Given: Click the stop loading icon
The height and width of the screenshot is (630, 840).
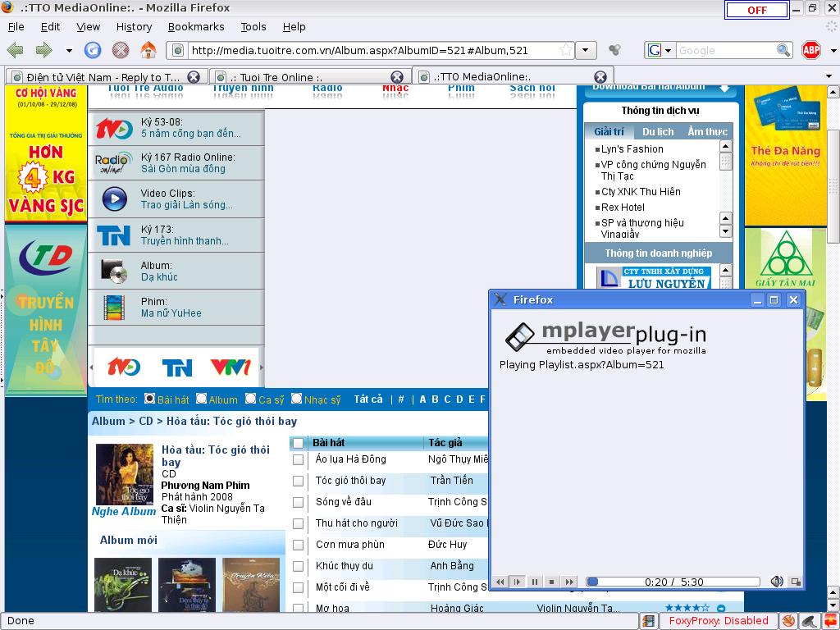Looking at the screenshot, I should point(121,50).
